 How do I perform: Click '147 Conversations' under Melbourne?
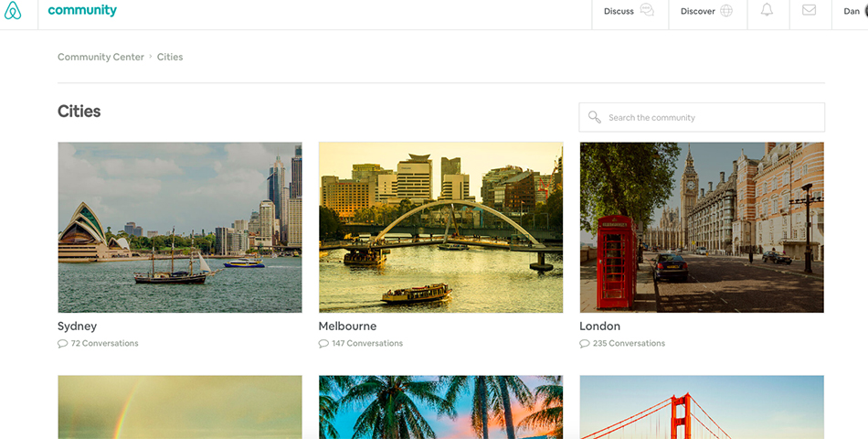coord(367,344)
